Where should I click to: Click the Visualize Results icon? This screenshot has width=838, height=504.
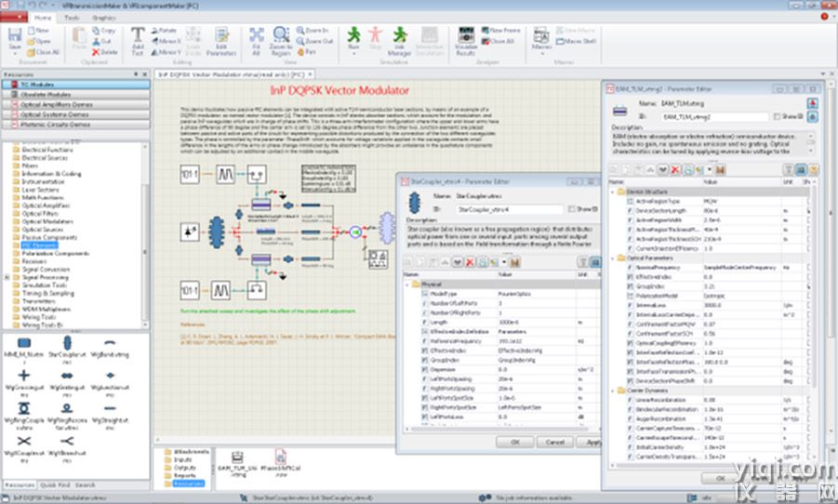point(465,34)
